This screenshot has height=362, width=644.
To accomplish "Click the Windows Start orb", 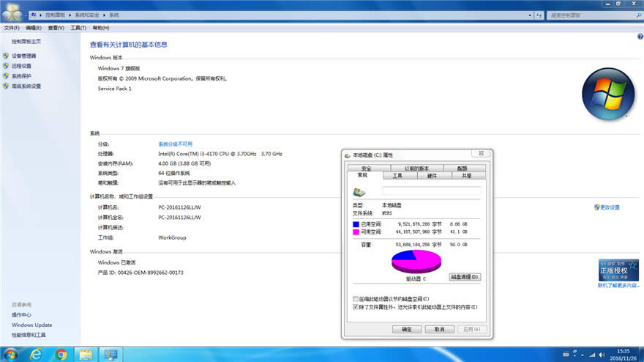I will pyautogui.click(x=10, y=354).
